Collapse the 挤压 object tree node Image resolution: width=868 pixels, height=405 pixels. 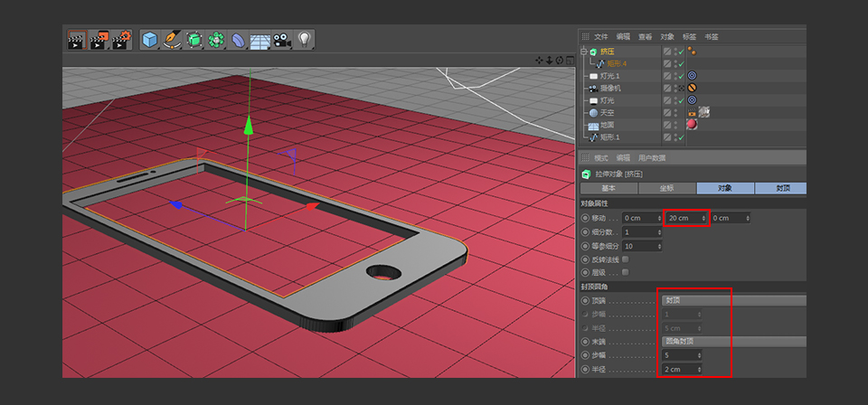[584, 52]
